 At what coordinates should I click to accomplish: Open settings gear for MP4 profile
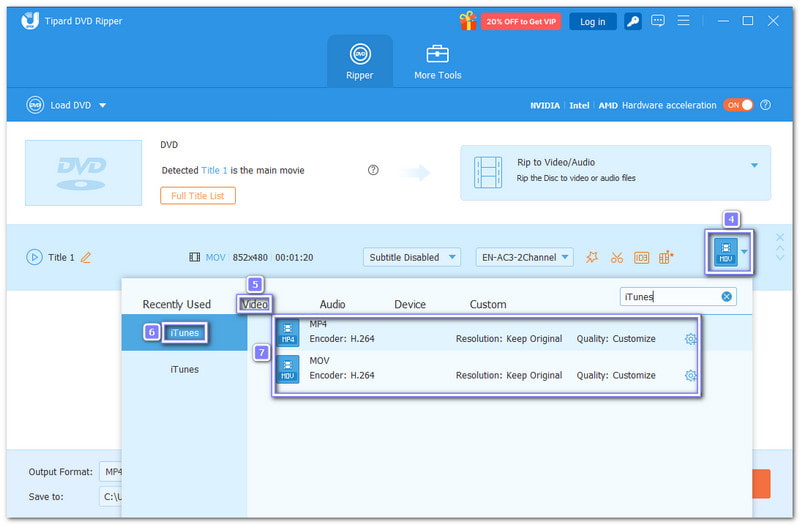(x=690, y=339)
